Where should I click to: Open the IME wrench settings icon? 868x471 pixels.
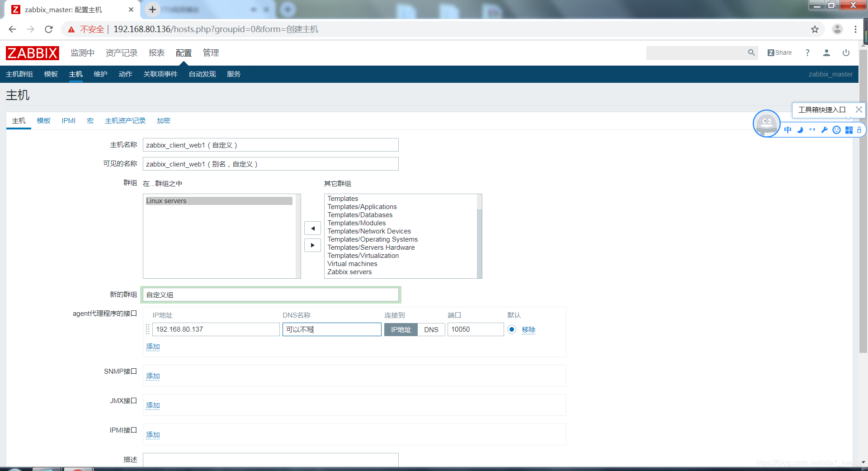(824, 130)
